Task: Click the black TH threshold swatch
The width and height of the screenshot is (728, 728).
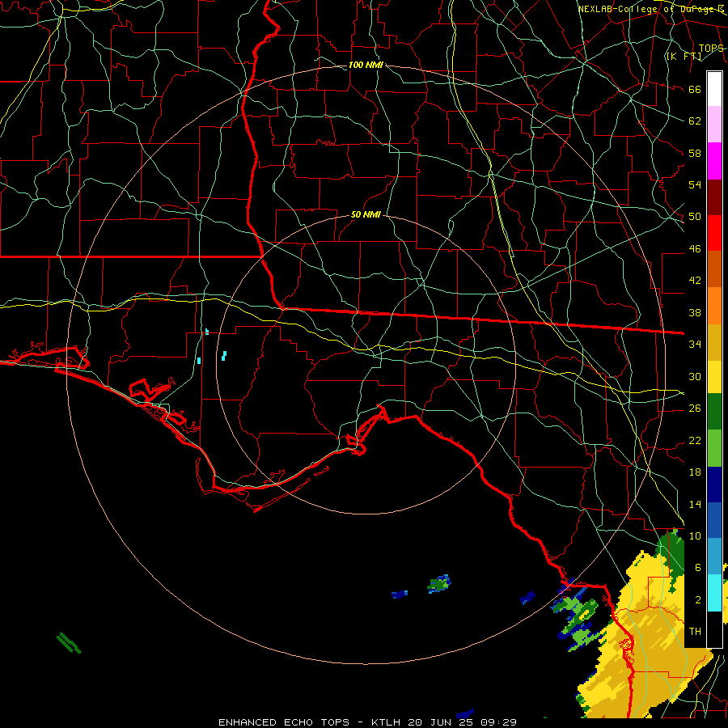Action: click(x=714, y=629)
